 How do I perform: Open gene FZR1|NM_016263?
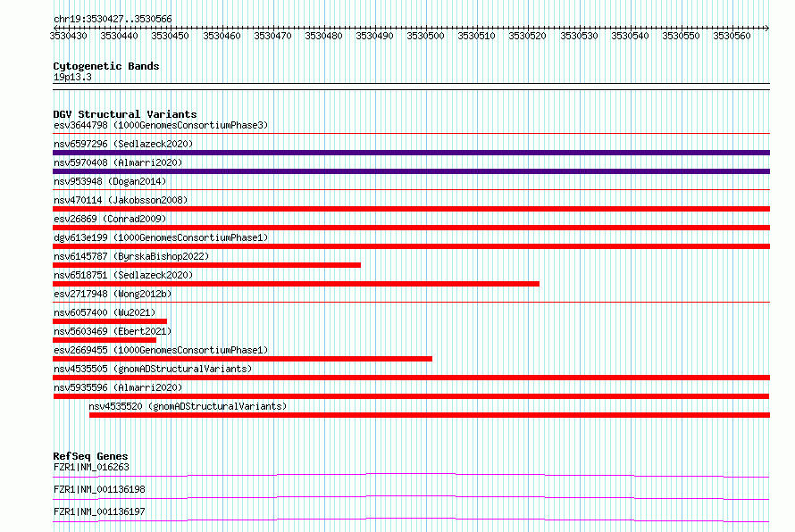(x=91, y=467)
